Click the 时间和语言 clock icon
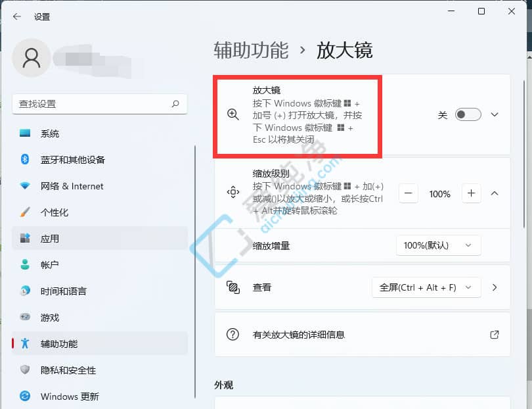This screenshot has height=409, width=532. click(25, 291)
